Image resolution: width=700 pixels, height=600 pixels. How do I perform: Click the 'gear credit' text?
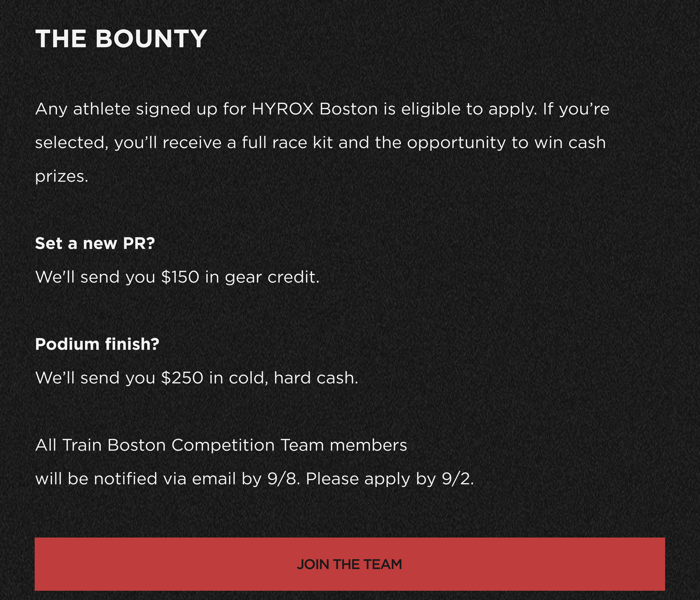tap(272, 277)
